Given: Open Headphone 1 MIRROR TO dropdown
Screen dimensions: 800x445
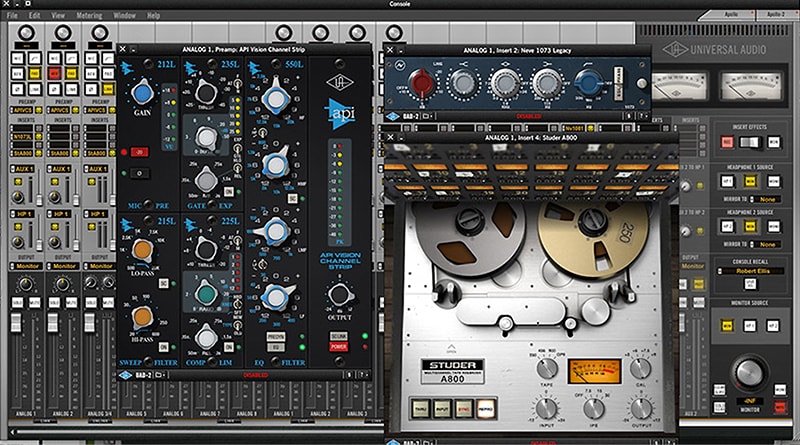Looking at the screenshot, I should (x=766, y=200).
